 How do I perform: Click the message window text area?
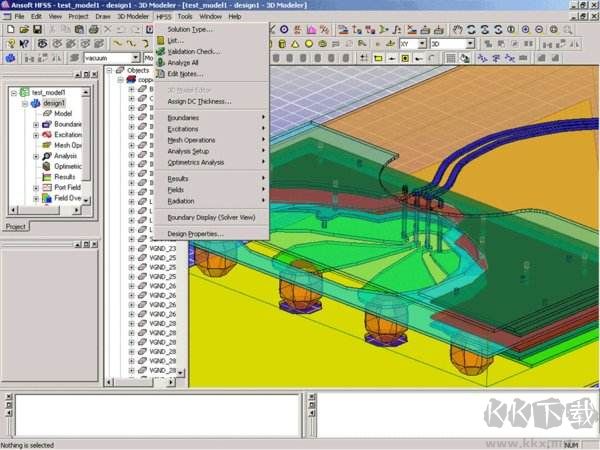157,415
